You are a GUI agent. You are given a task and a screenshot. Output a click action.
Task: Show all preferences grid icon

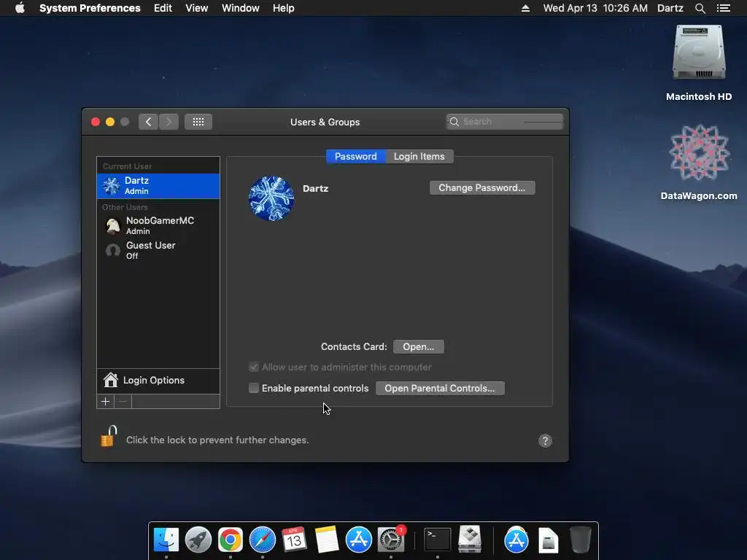pos(198,122)
